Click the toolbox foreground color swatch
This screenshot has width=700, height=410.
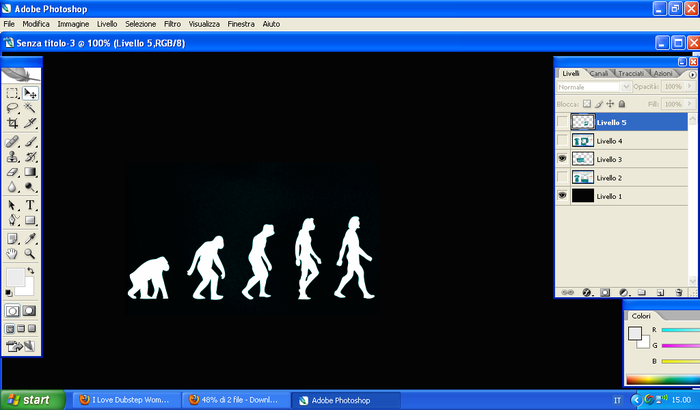pos(15,277)
